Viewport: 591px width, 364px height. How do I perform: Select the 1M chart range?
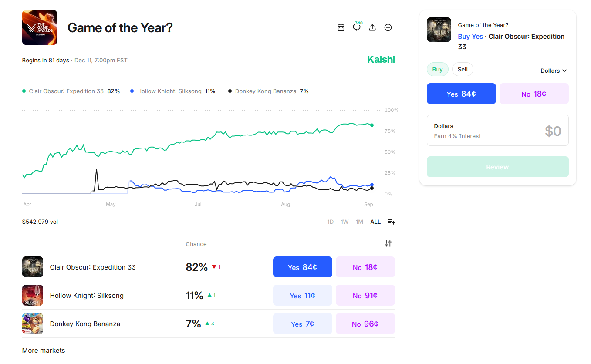[359, 222]
